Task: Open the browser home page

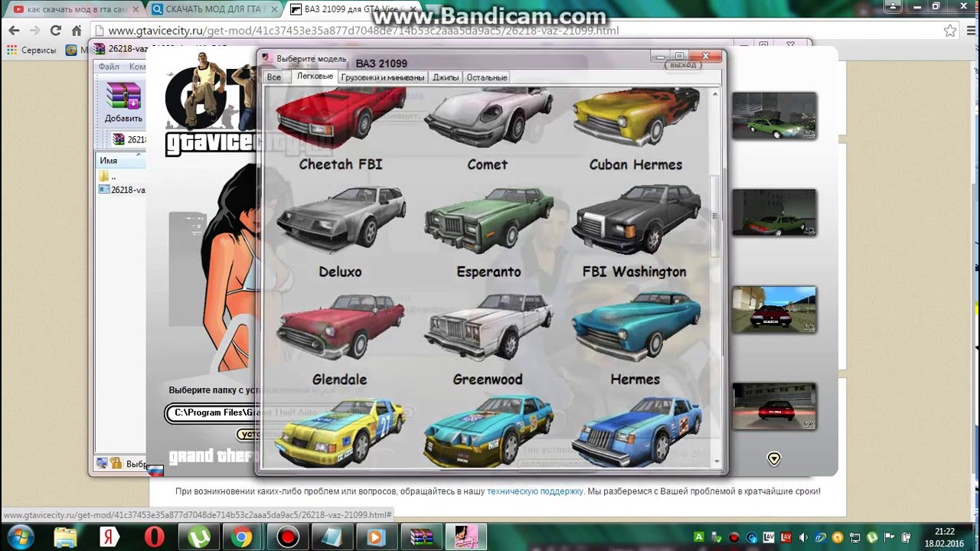Action: click(x=77, y=31)
